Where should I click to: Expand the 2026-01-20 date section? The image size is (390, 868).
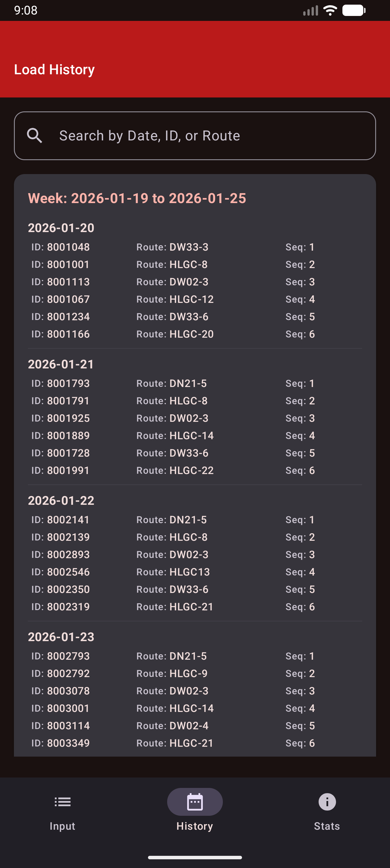coord(61,228)
